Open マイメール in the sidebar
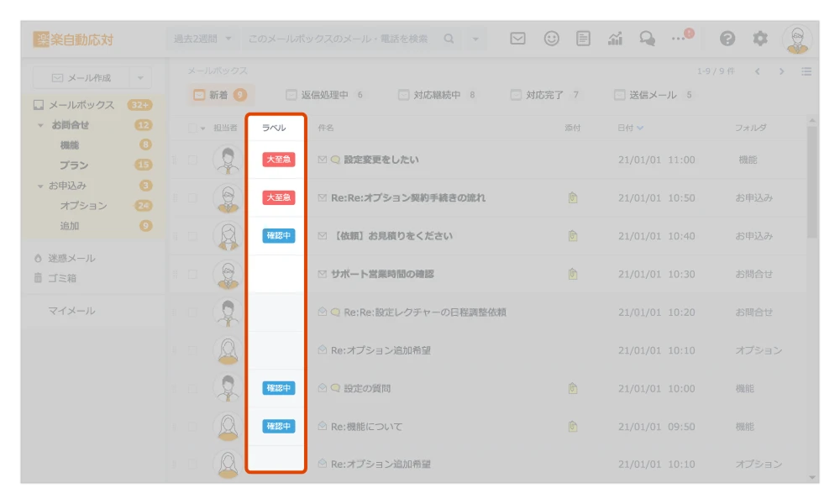The image size is (840, 504). coord(71,311)
